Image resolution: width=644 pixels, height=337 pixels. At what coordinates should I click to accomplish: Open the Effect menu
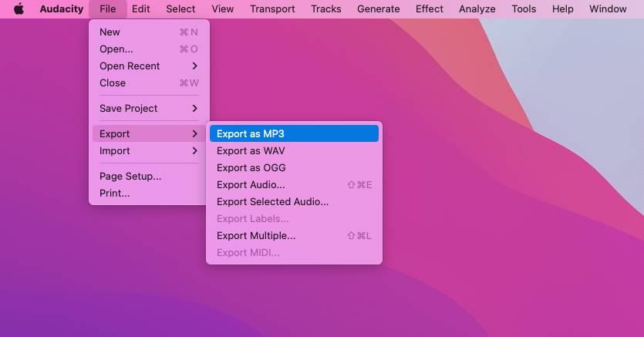[x=430, y=9]
